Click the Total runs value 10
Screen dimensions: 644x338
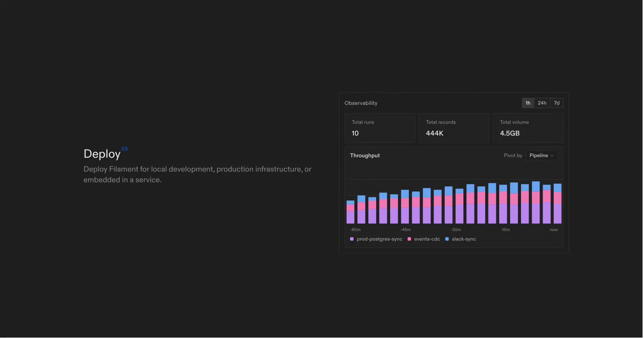click(355, 133)
